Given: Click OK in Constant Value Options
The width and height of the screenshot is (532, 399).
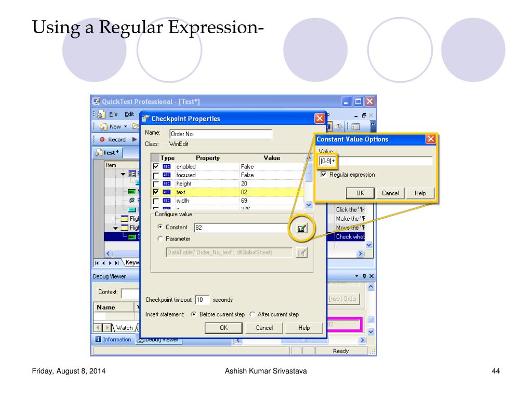Looking at the screenshot, I should point(360,193).
